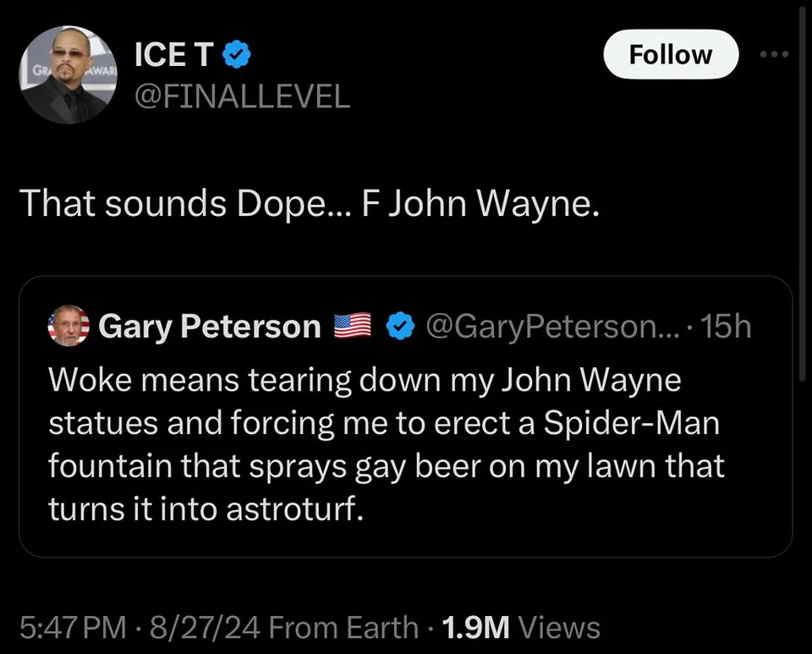The image size is (812, 654).
Task: Open ICE T's profile picture
Action: [x=68, y=75]
